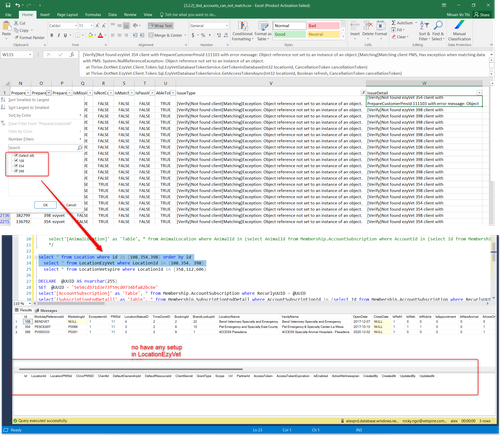Toggle Wrap Text
This screenshot has height=436, width=500.
coord(161,25)
